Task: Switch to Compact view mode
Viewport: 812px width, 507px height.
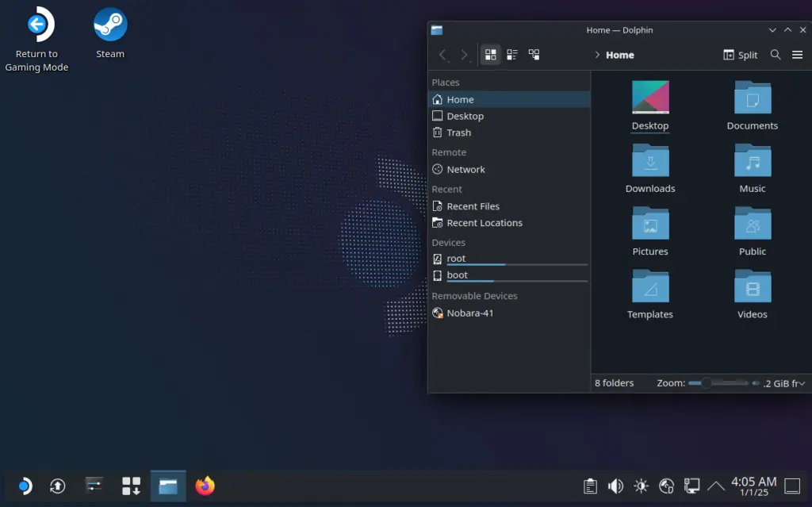Action: click(x=512, y=55)
